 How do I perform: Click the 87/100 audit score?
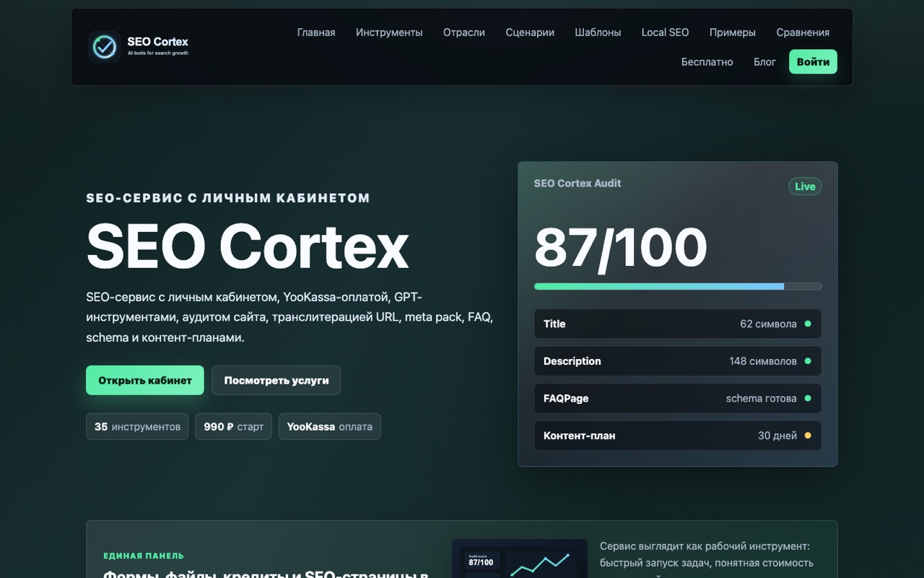[x=621, y=247]
